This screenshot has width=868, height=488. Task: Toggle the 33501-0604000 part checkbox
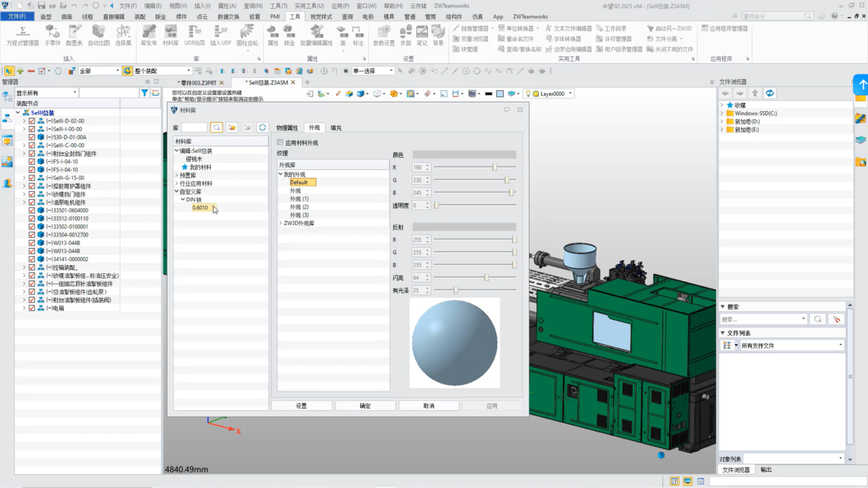32,210
